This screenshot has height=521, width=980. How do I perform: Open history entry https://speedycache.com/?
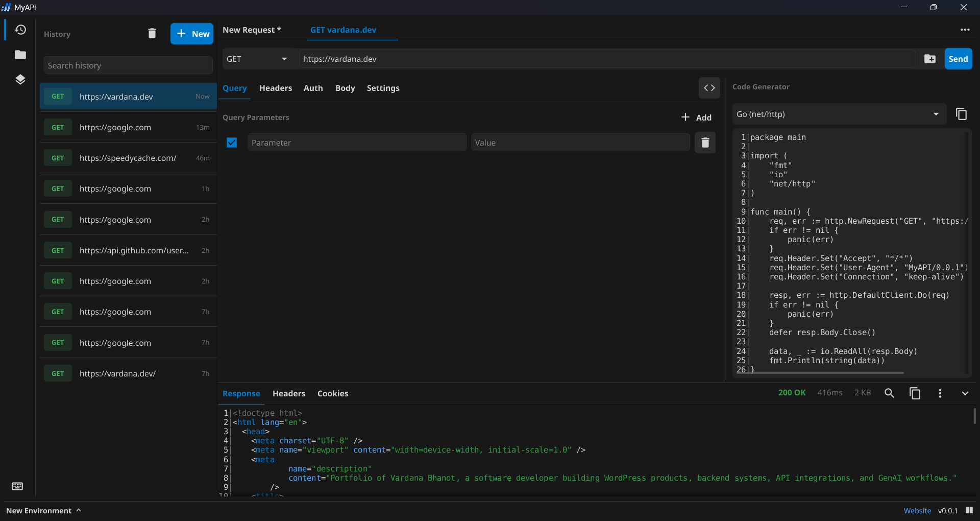pyautogui.click(x=128, y=158)
